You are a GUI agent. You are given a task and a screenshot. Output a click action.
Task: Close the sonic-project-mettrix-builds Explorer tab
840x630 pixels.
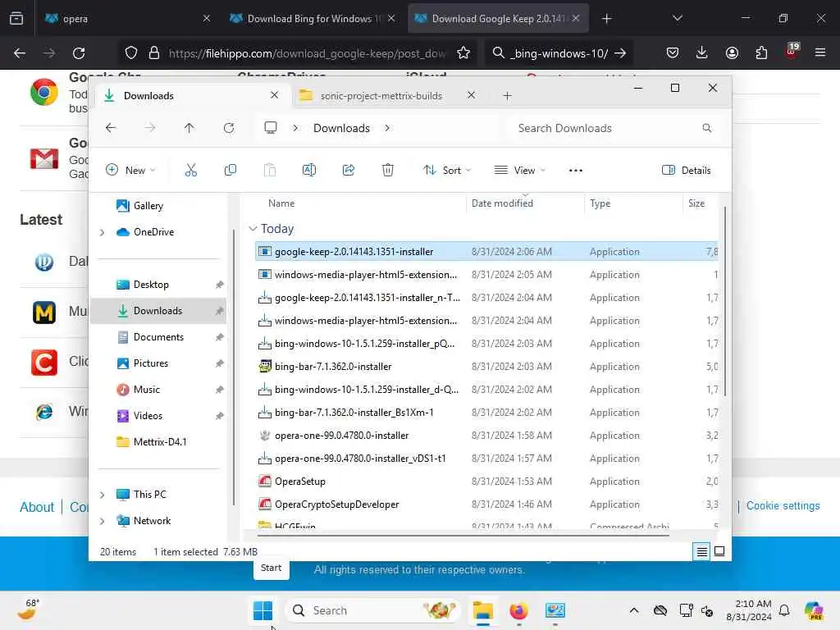(x=471, y=95)
